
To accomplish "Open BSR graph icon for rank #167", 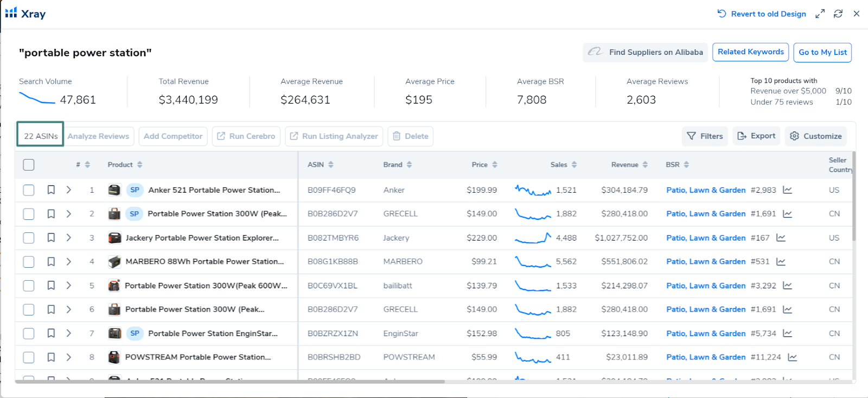I will point(781,238).
